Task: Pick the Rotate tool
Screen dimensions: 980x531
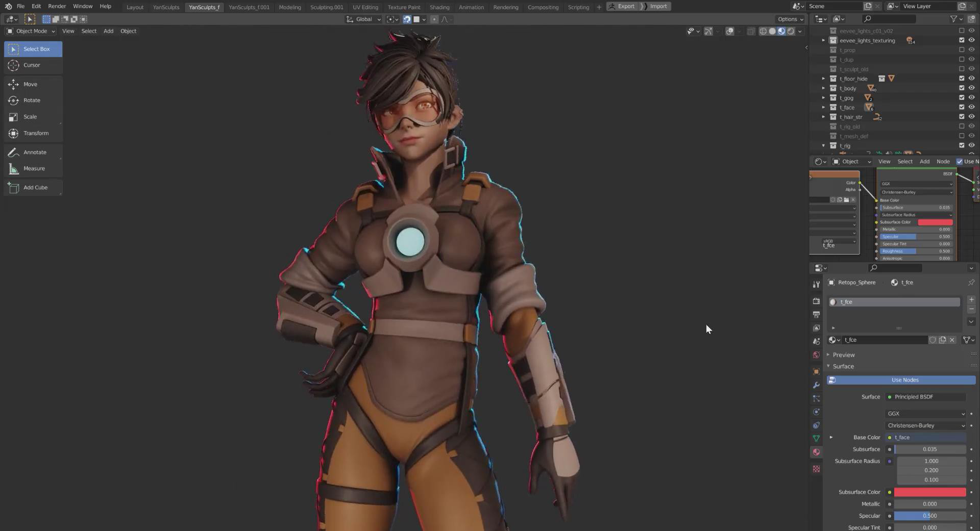Action: pyautogui.click(x=33, y=100)
